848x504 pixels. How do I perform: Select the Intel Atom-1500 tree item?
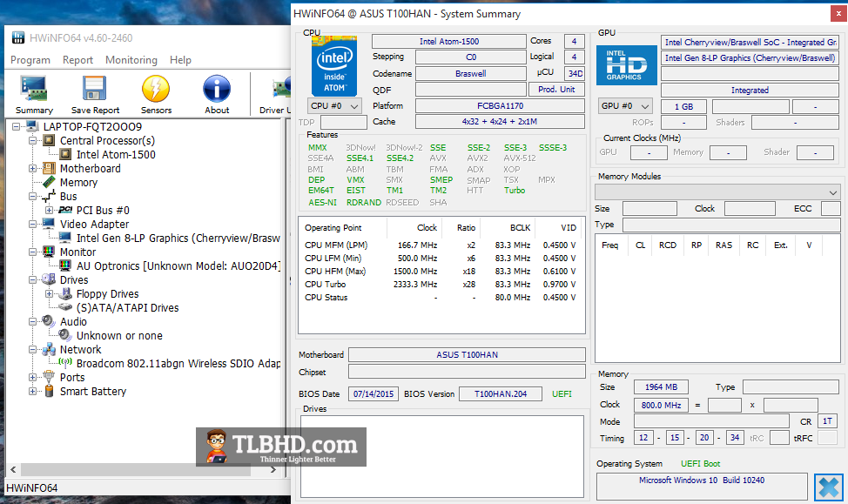(116, 155)
